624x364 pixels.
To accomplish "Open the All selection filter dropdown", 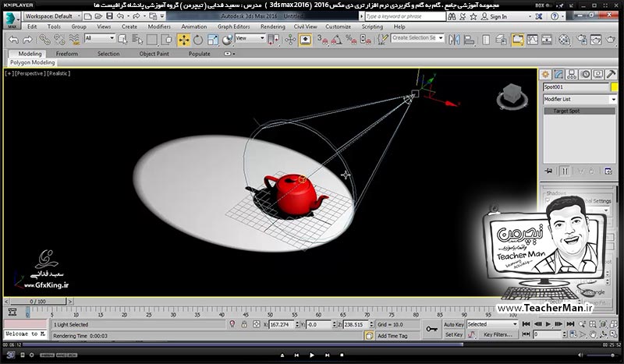I will click(x=100, y=38).
